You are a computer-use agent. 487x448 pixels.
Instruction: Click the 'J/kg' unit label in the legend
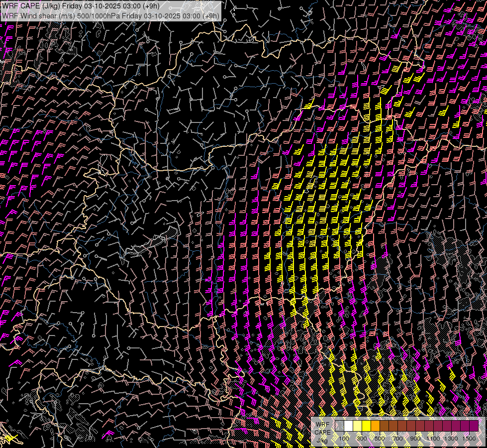coord(322,441)
